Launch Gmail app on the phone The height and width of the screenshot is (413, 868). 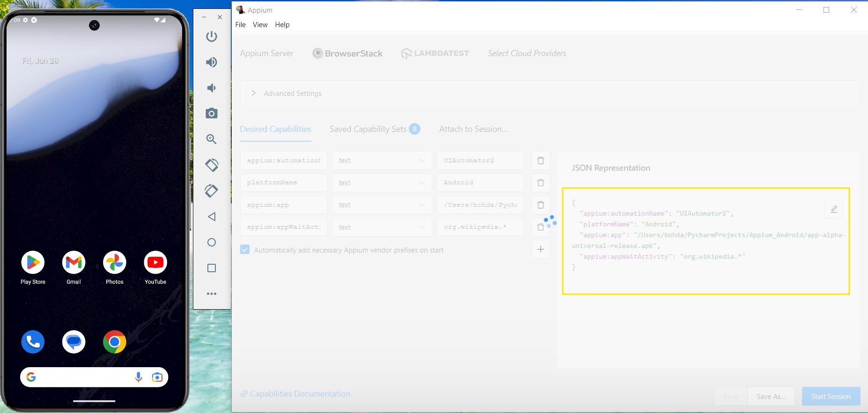(x=74, y=262)
